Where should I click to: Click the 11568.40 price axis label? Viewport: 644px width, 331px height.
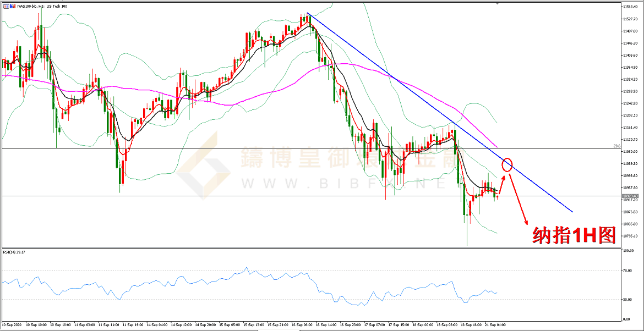[x=631, y=7]
